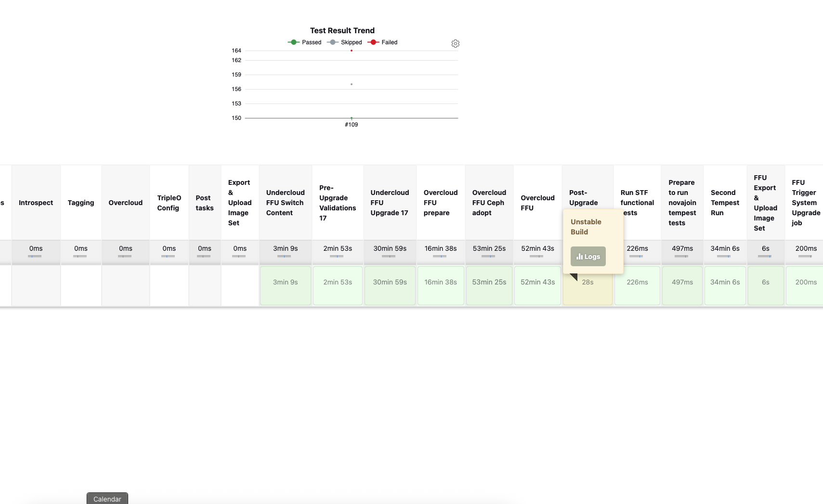Viewport: 823px width, 504px height.
Task: Toggle the Skipped series in chart legend
Action: (x=345, y=42)
